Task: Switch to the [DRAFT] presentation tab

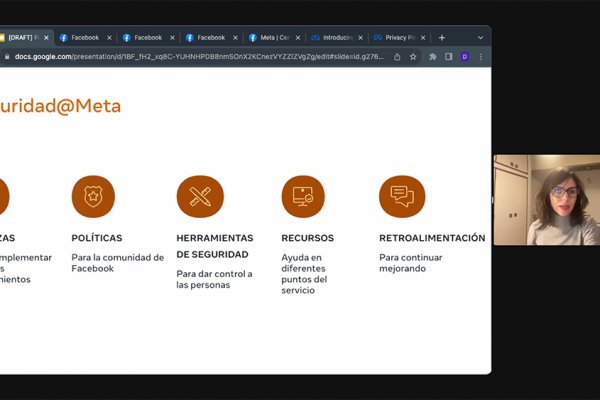Action: [x=25, y=38]
